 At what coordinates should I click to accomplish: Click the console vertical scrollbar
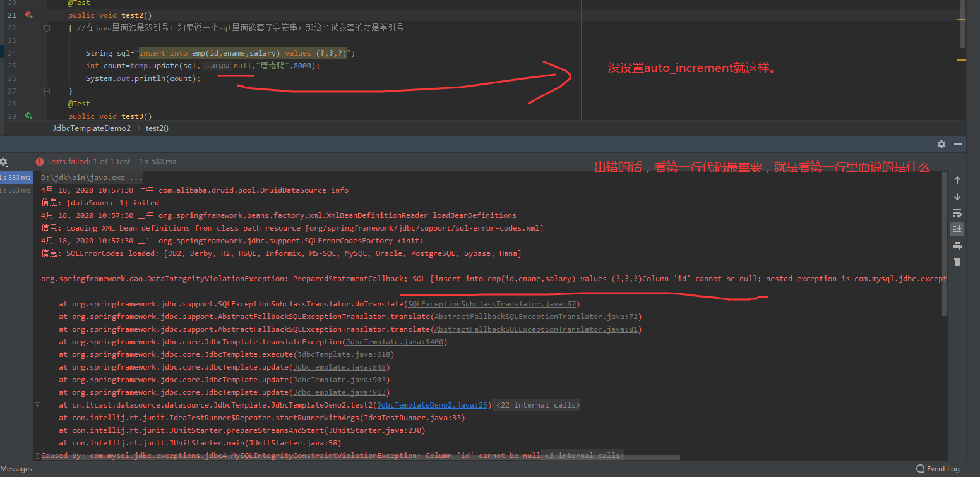[x=945, y=245]
